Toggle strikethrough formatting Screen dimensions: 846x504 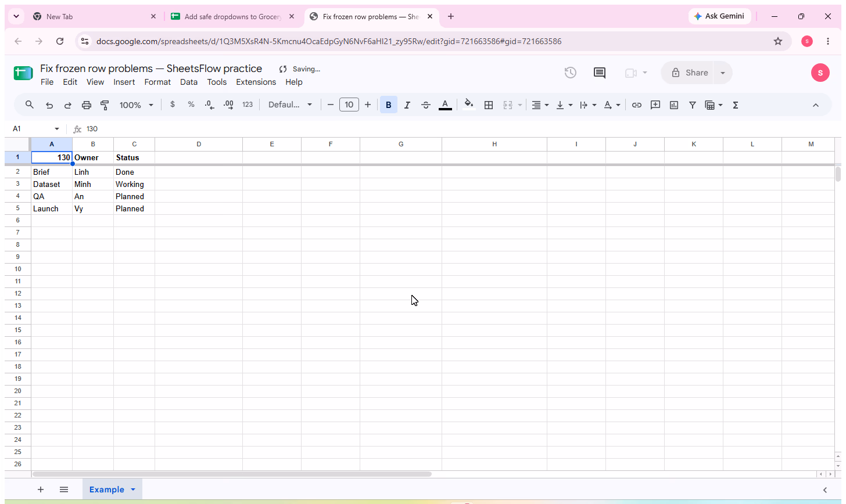pyautogui.click(x=426, y=105)
